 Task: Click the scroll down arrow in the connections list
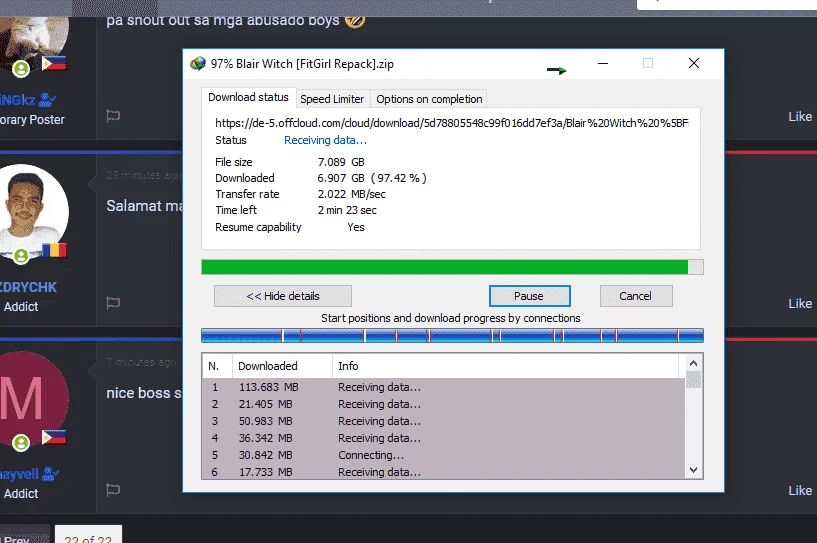(693, 470)
